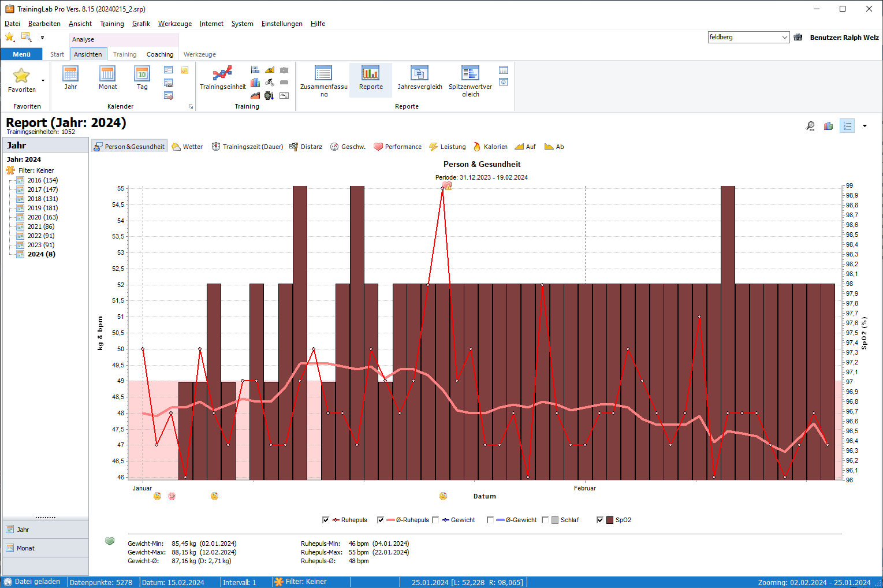Open the Zusammenfassung report

[x=323, y=81]
